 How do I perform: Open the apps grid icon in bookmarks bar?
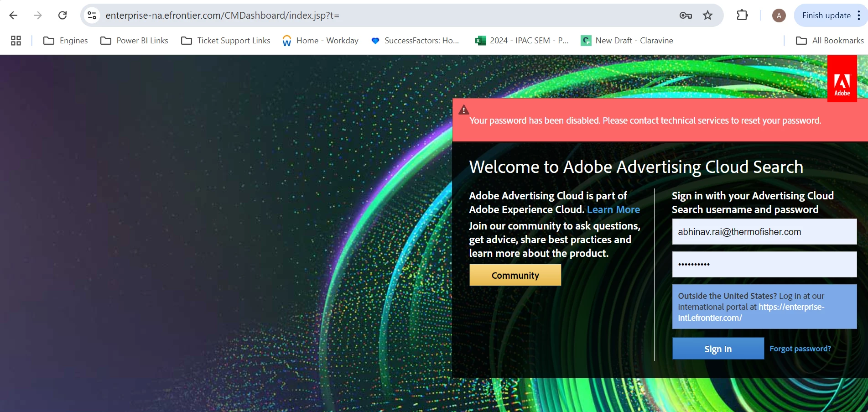point(16,41)
